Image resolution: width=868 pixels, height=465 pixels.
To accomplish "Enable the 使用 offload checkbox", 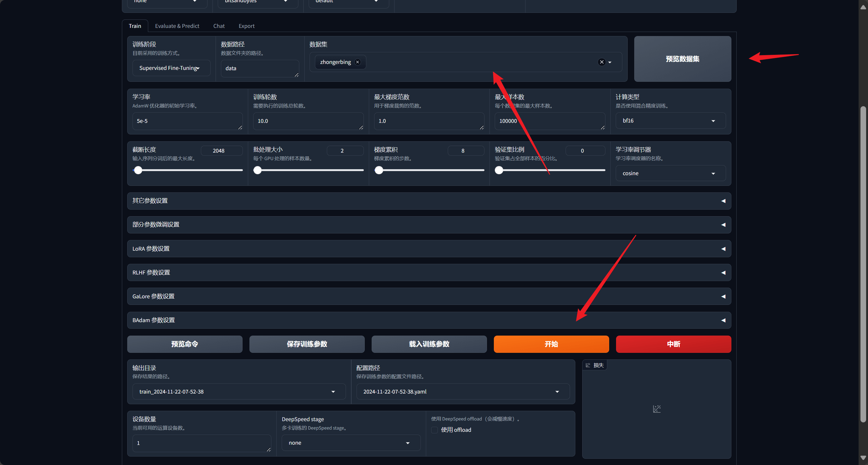I will (434, 430).
